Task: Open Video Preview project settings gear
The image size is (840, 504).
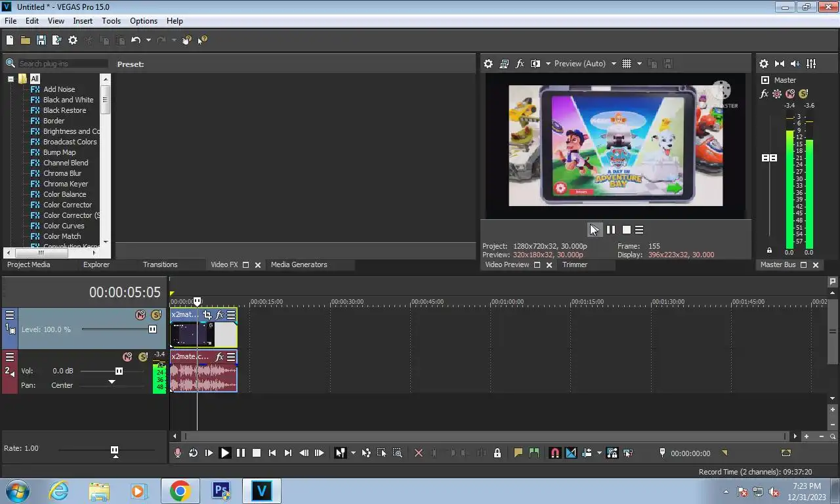Action: [488, 64]
